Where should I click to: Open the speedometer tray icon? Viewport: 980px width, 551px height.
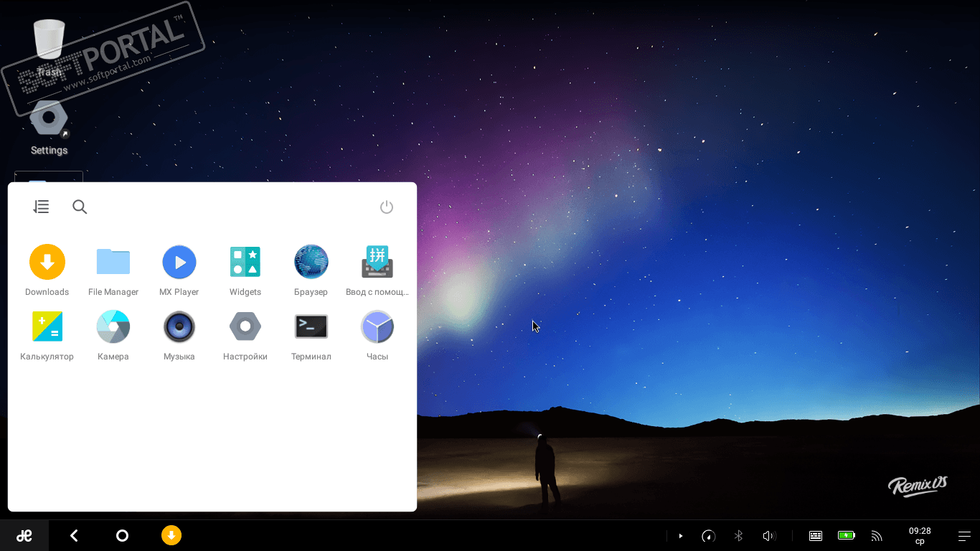click(708, 535)
